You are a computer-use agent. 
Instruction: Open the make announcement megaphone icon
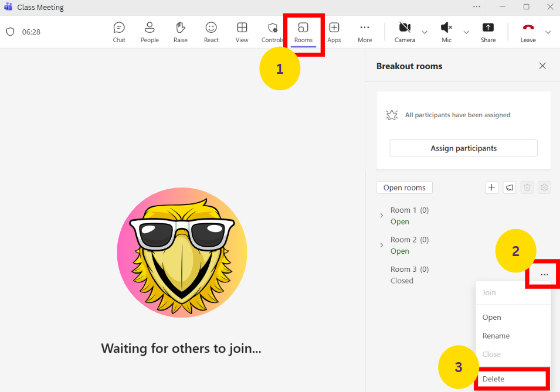[510, 188]
